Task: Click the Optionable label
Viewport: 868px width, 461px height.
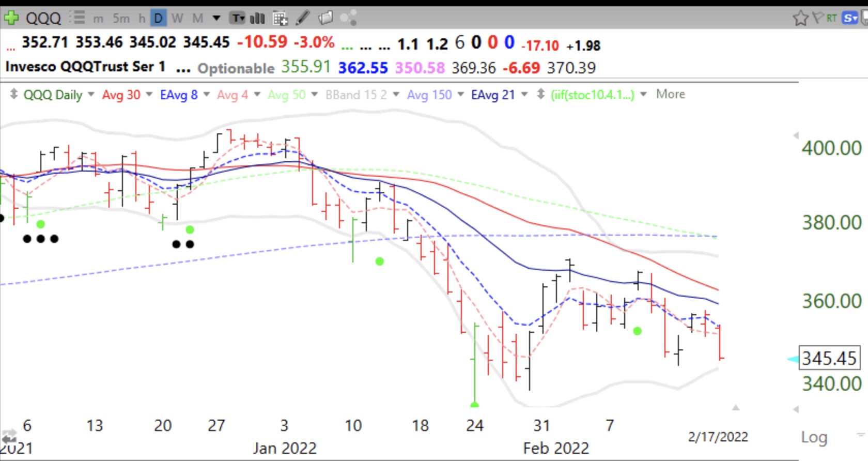Action: point(236,68)
